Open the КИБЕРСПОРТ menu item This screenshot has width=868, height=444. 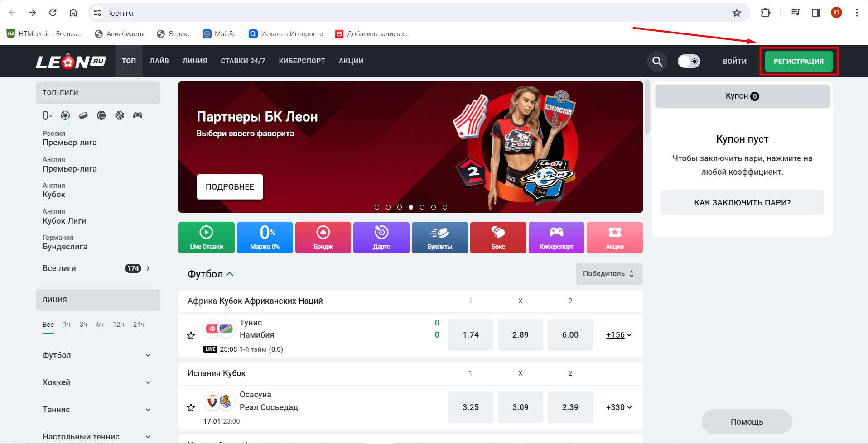click(x=302, y=61)
